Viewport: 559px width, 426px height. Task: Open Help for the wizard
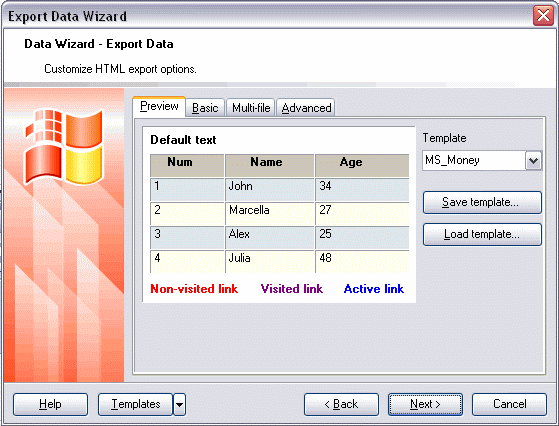[x=50, y=404]
